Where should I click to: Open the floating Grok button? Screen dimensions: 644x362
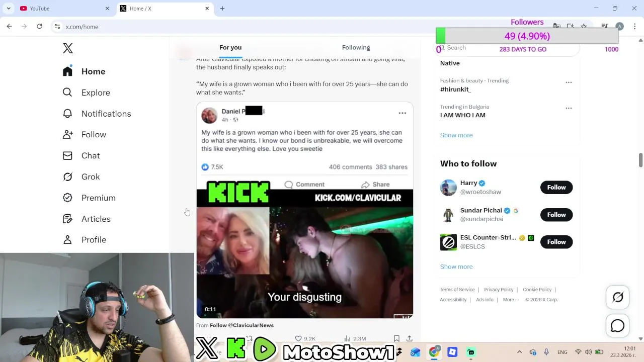point(618,297)
